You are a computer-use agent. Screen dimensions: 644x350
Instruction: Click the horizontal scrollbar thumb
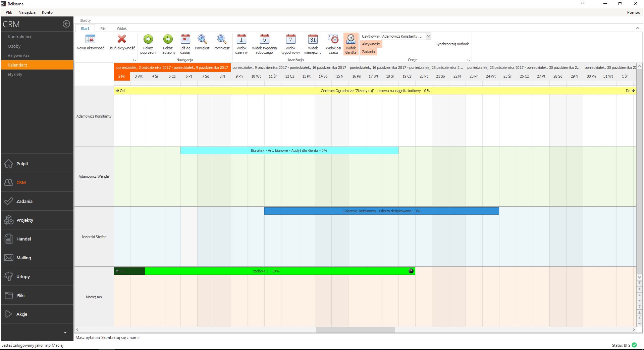(x=355, y=330)
